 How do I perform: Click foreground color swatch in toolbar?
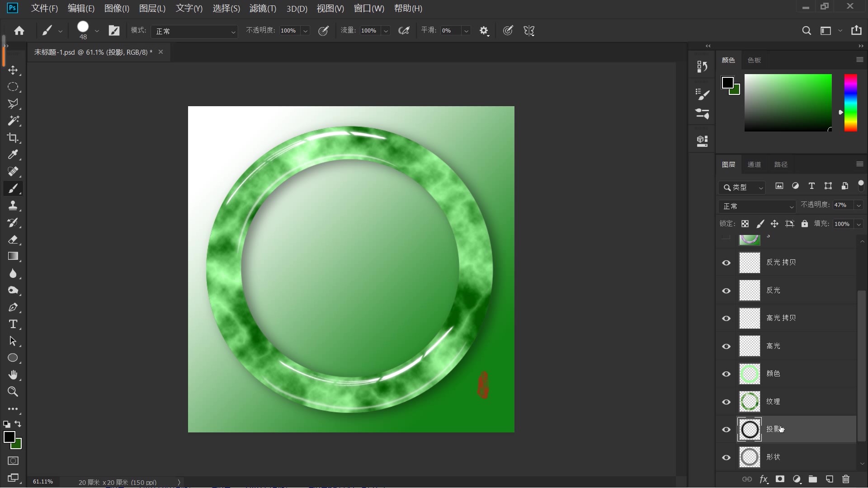tap(9, 437)
